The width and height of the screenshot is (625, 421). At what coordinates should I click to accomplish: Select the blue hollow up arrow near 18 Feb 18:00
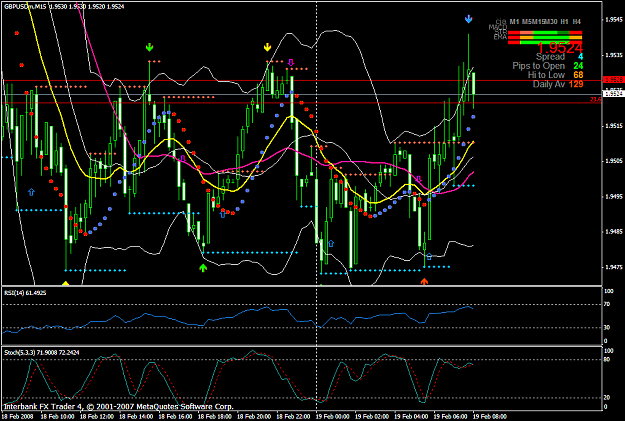pos(223,214)
